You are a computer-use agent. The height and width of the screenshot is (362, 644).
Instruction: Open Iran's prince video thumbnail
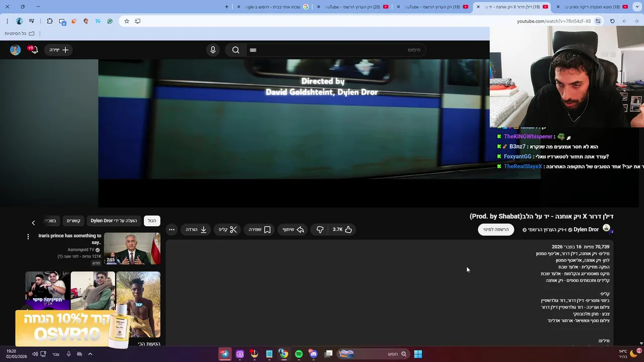[x=132, y=248]
